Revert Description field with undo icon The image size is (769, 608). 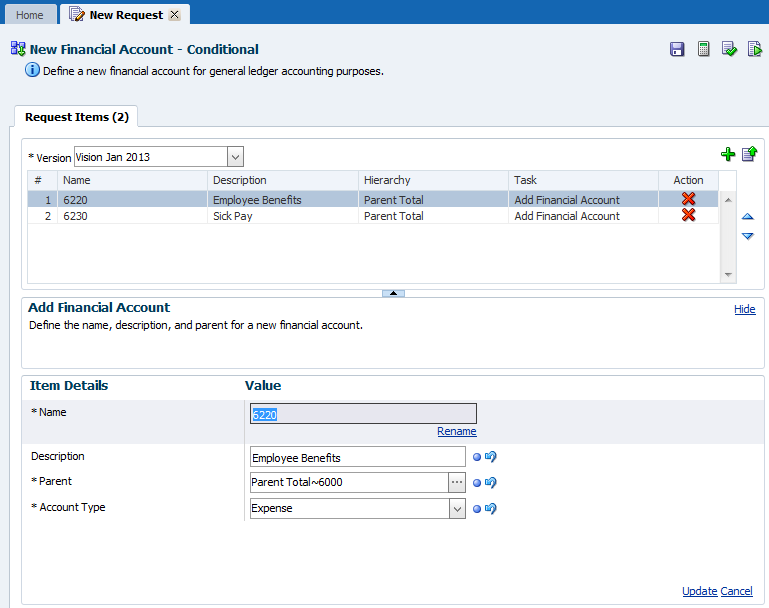tap(491, 457)
